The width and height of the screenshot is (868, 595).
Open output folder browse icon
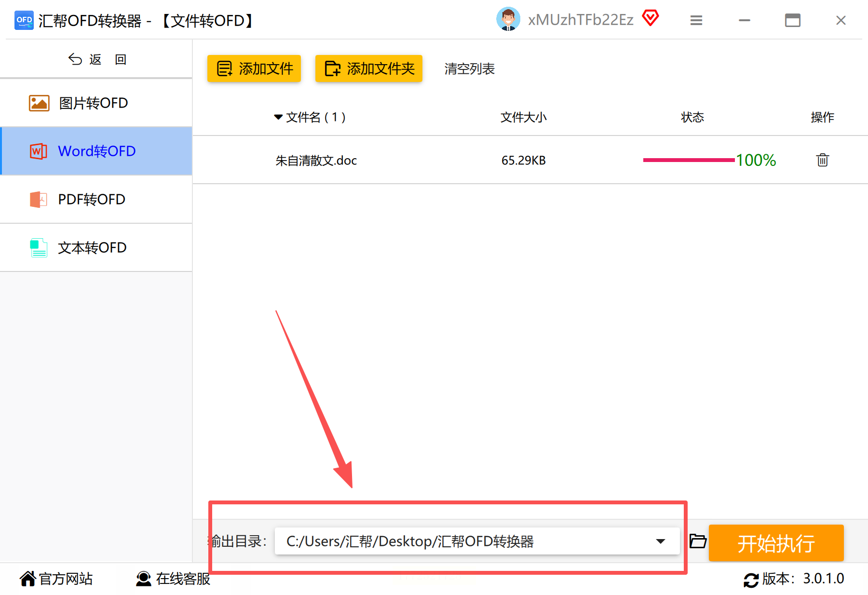pyautogui.click(x=697, y=541)
